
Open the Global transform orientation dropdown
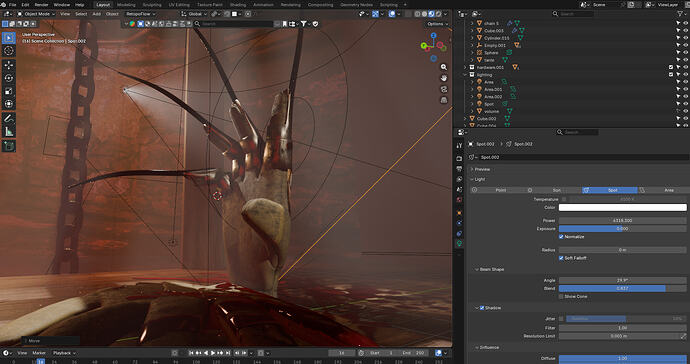click(x=194, y=14)
